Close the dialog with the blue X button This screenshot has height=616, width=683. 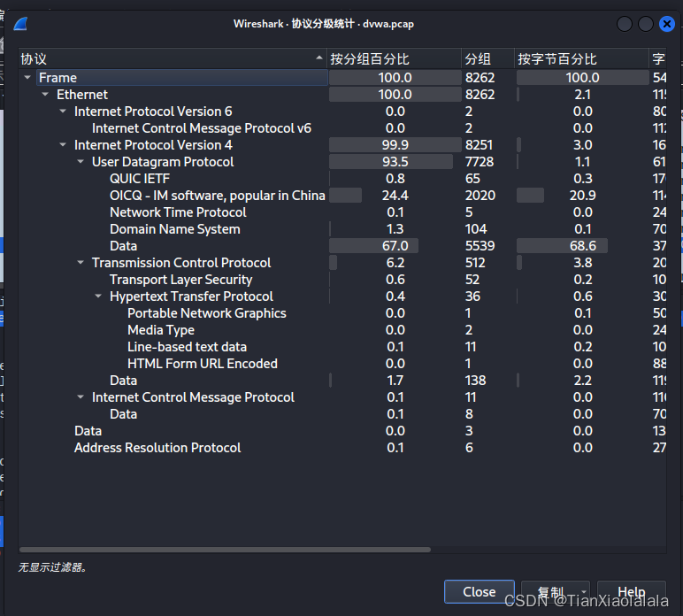[x=666, y=24]
